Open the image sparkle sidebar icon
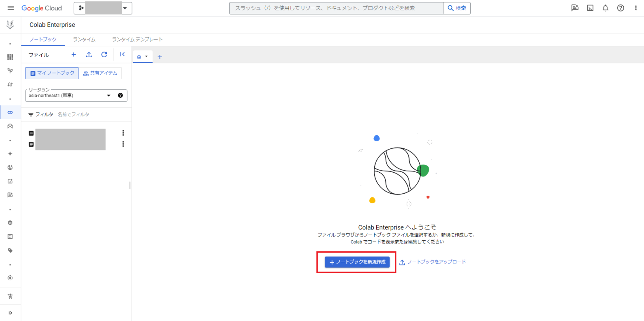The width and height of the screenshot is (644, 321). click(10, 181)
